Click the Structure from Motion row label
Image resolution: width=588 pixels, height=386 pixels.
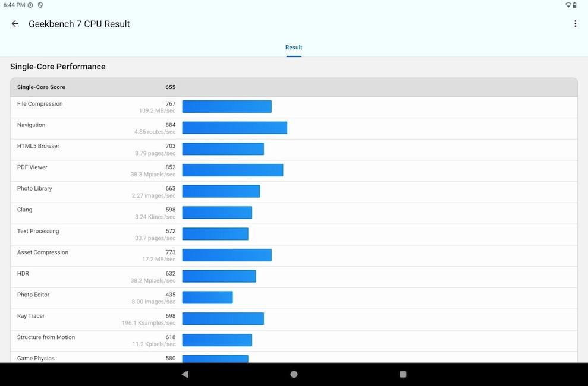point(46,337)
